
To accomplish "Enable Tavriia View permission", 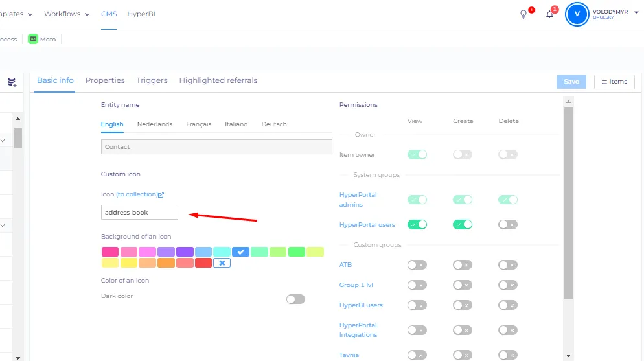I will (417, 355).
